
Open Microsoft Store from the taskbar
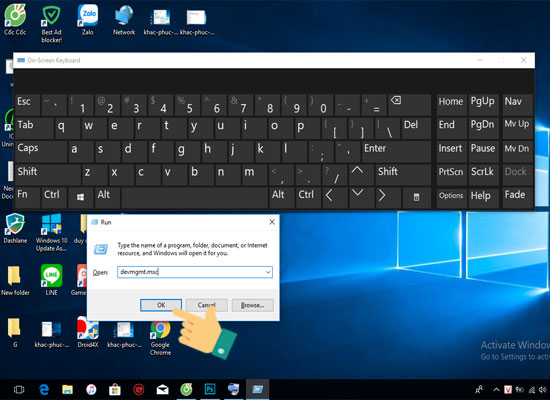click(x=115, y=389)
